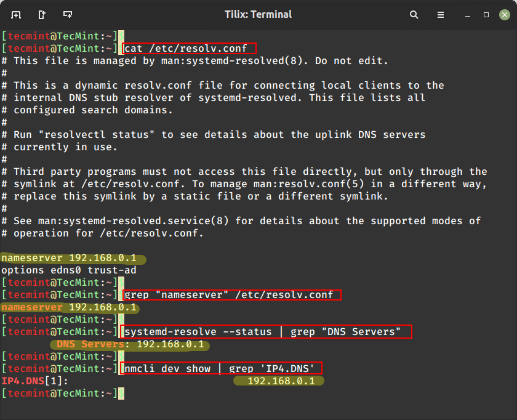This screenshot has height=420, width=517.
Task: Click the 'options edns0 trust-ad' line
Action: click(68, 270)
